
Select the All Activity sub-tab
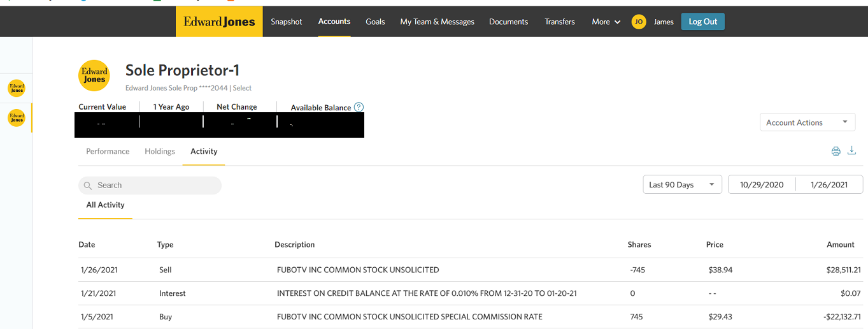click(106, 205)
